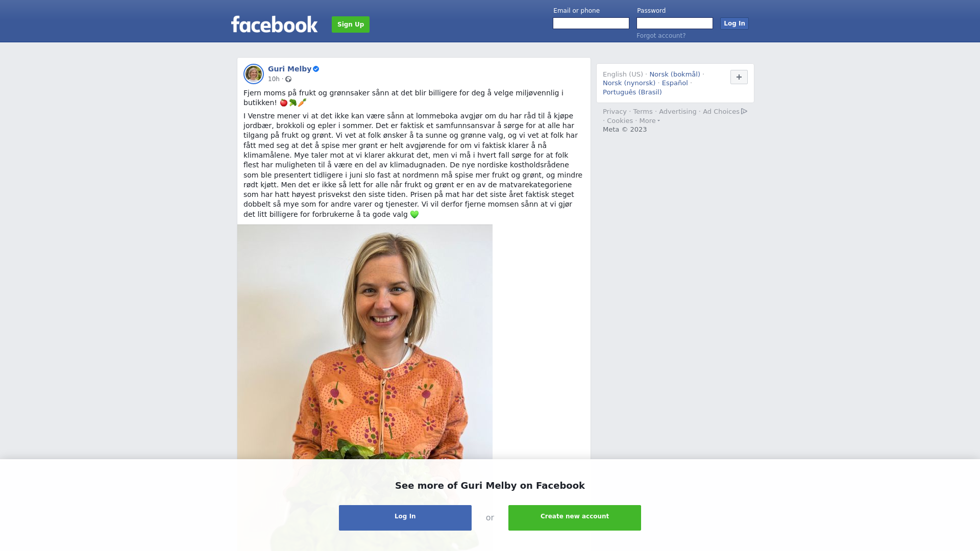The width and height of the screenshot is (980, 551).
Task: Expand the More footer dropdown
Action: [649, 121]
